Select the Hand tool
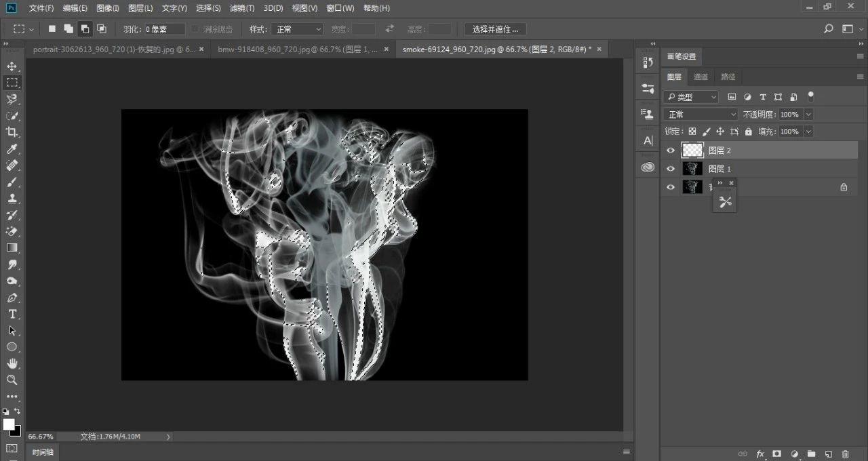This screenshot has height=461, width=868. (12, 363)
